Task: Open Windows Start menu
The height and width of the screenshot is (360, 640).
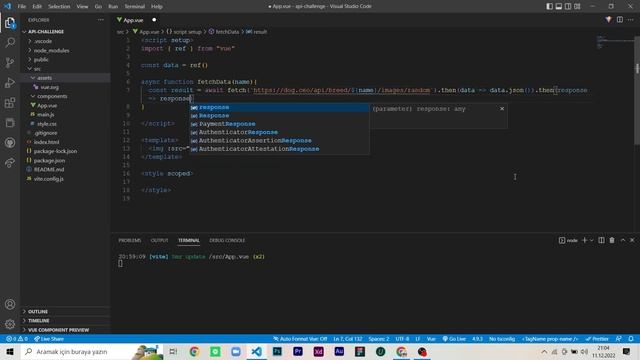Action: coord(10,351)
